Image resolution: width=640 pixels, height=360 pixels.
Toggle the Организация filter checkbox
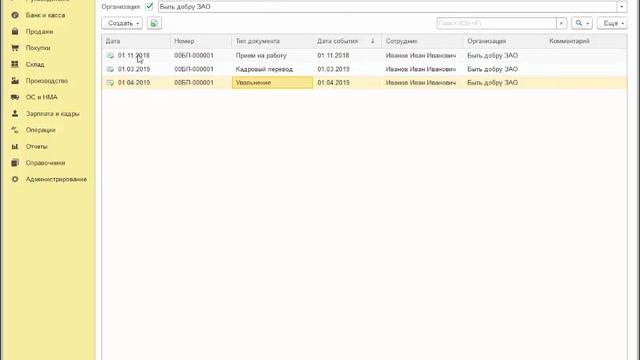(149, 7)
